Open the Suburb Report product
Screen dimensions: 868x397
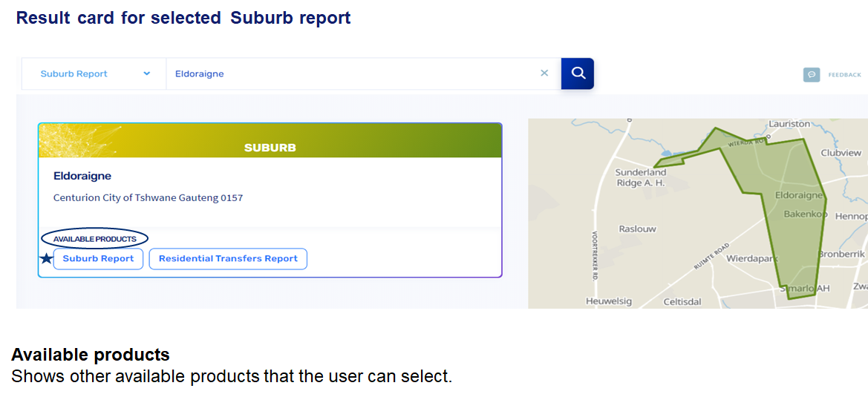(98, 258)
